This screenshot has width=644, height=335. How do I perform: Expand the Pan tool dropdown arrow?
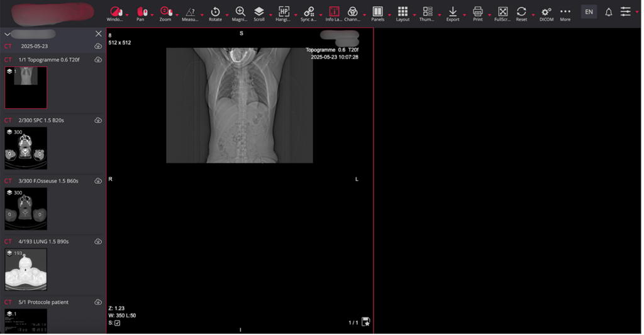[152, 15]
